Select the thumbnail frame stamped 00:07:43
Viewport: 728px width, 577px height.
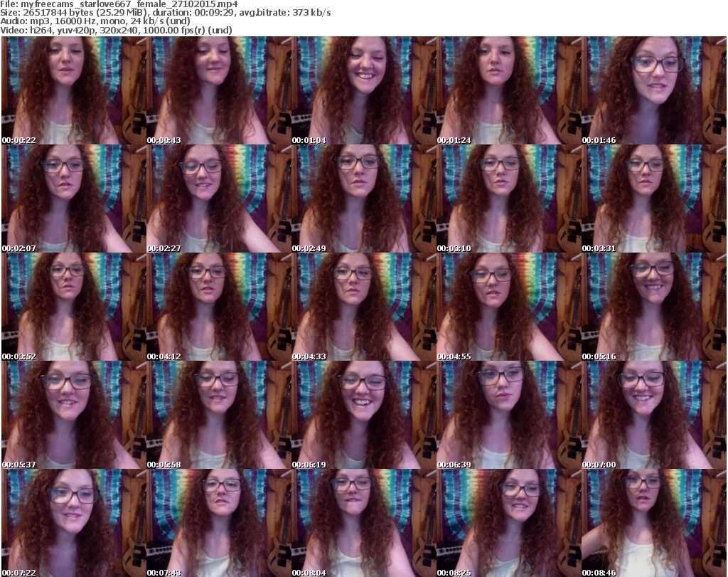[x=219, y=523]
